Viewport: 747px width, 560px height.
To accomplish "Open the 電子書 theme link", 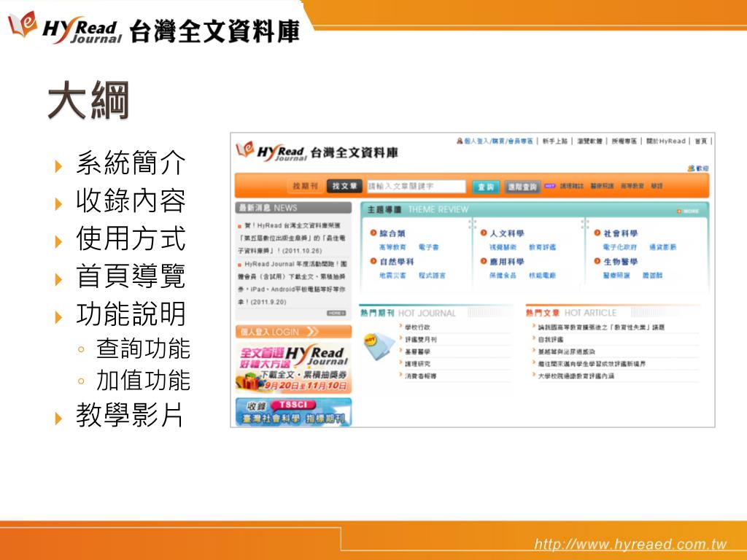I will click(x=428, y=247).
